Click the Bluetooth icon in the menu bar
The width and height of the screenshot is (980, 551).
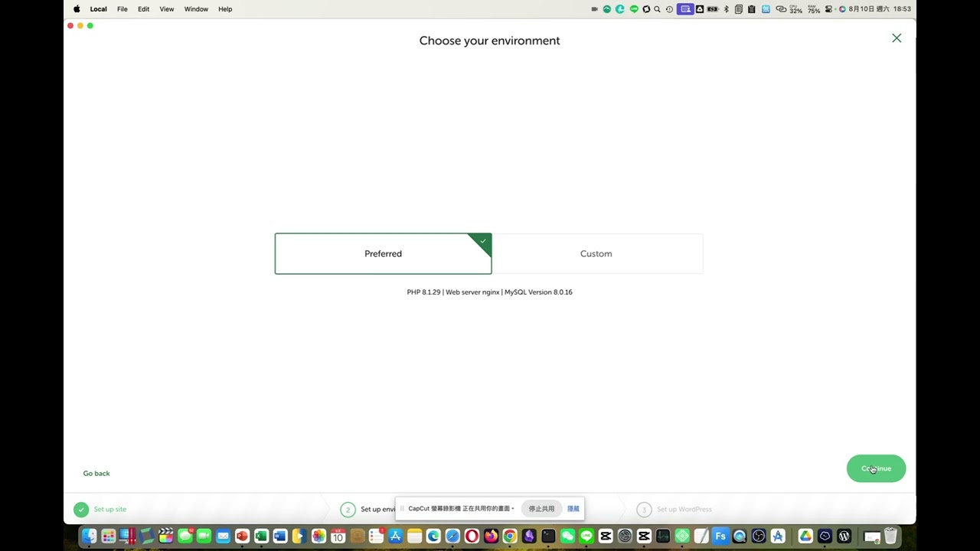(726, 9)
